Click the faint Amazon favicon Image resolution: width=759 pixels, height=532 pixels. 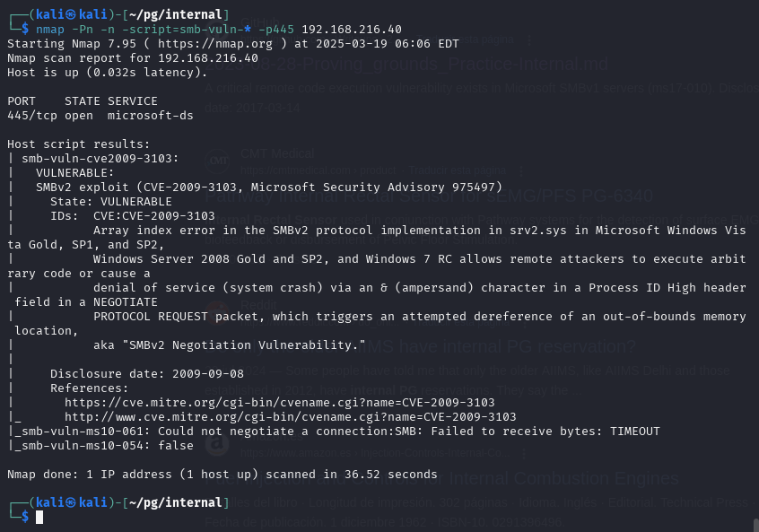tap(217, 444)
